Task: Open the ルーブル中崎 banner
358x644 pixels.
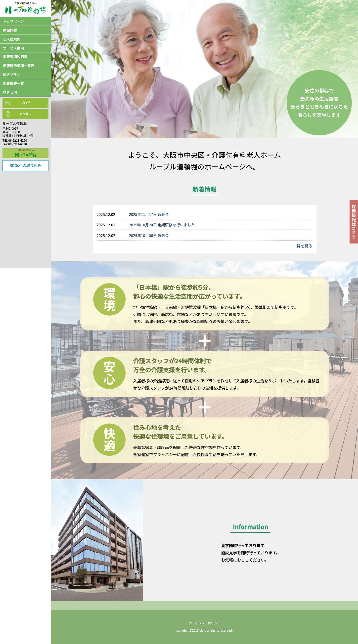Action: pos(26,153)
